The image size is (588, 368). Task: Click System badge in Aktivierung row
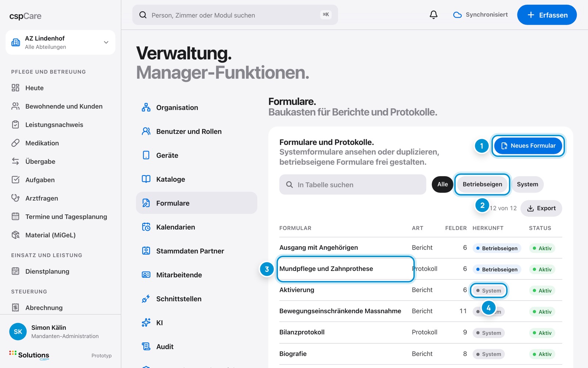[489, 290]
